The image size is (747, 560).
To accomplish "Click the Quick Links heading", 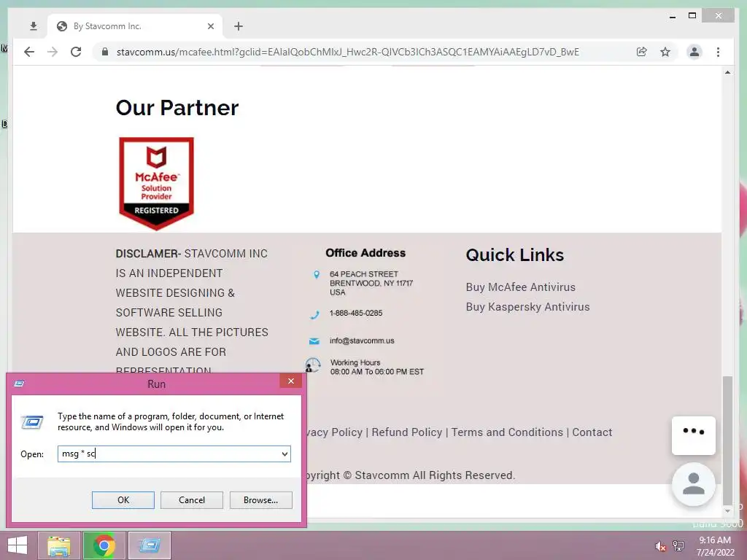I will [515, 254].
